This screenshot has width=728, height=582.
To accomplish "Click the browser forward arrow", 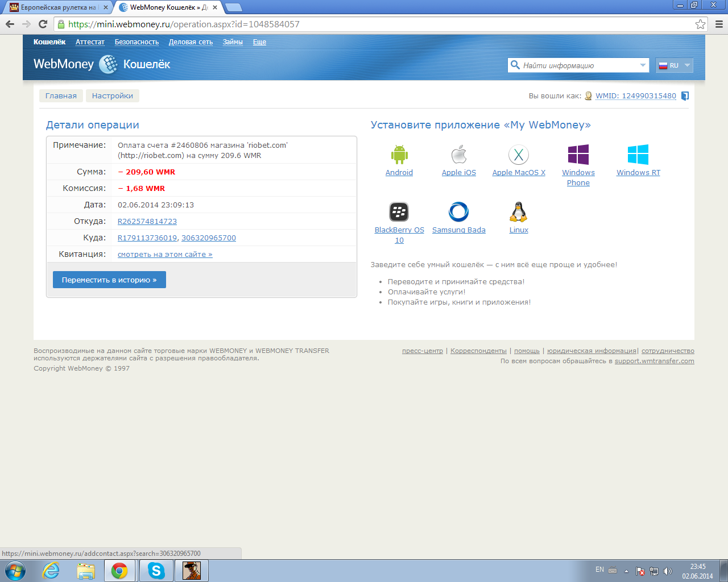I will (26, 24).
